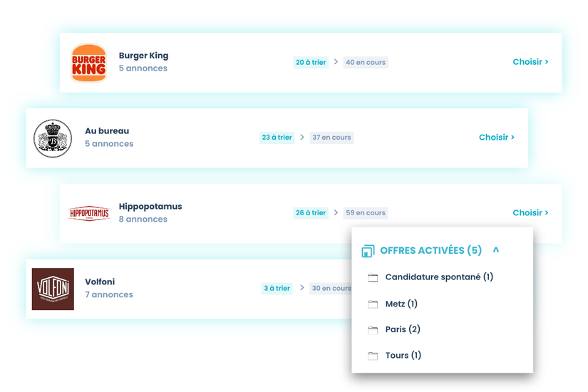The image size is (588, 392).
Task: Open the 3 à trier badge for Volfoni
Action: 277,288
